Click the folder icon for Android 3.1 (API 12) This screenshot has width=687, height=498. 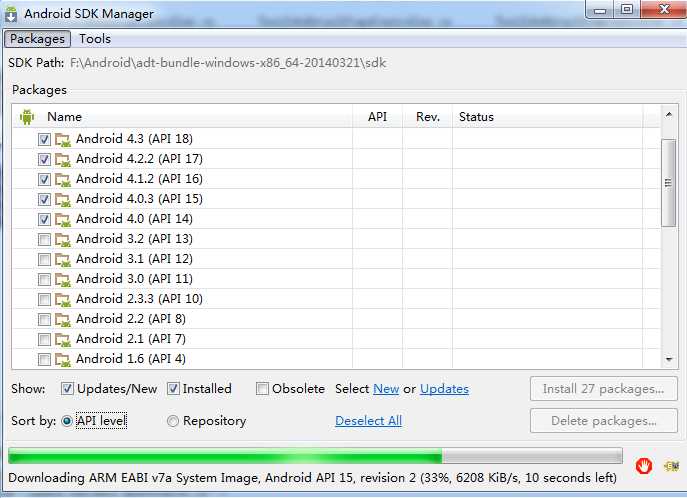click(x=63, y=260)
